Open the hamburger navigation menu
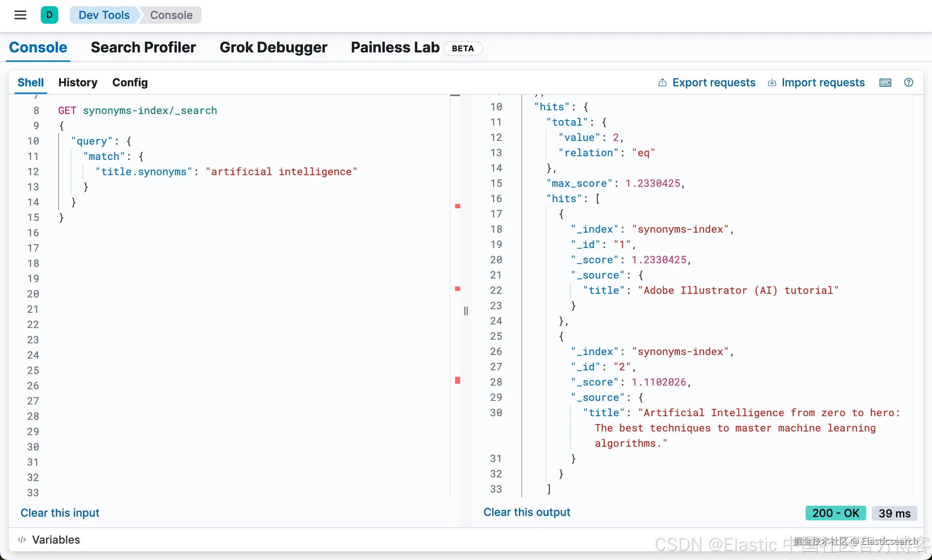The width and height of the screenshot is (932, 560). (x=20, y=15)
